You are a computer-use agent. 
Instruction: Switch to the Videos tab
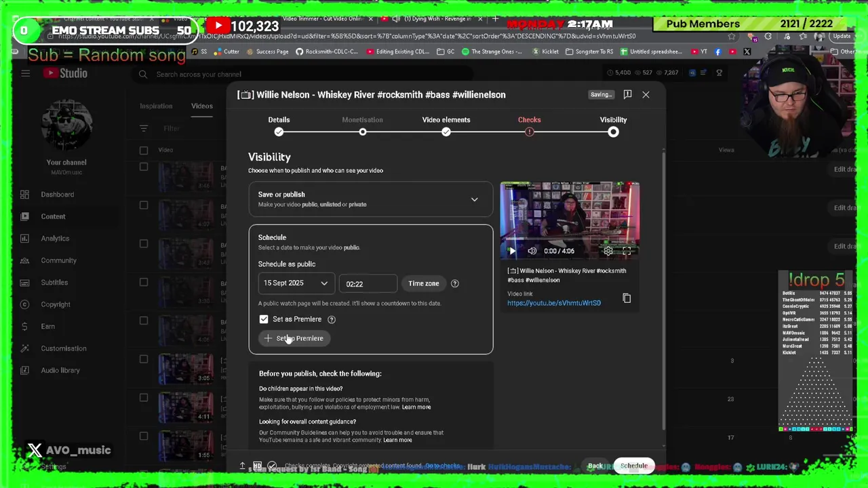201,106
